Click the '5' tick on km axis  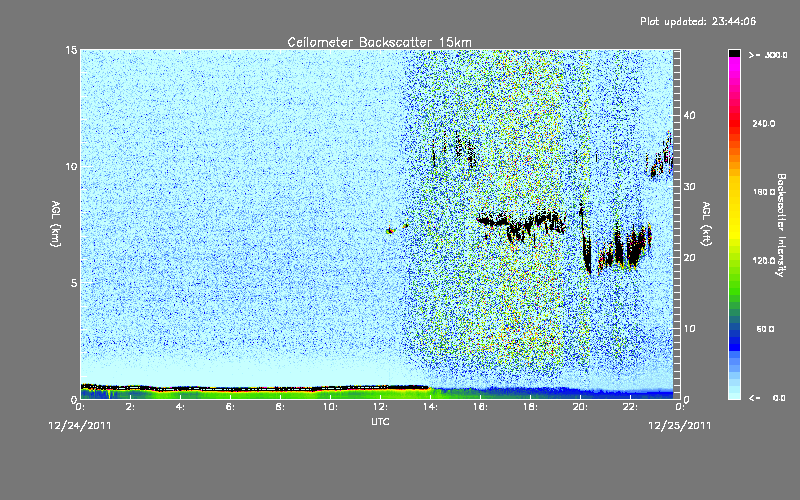tap(73, 283)
